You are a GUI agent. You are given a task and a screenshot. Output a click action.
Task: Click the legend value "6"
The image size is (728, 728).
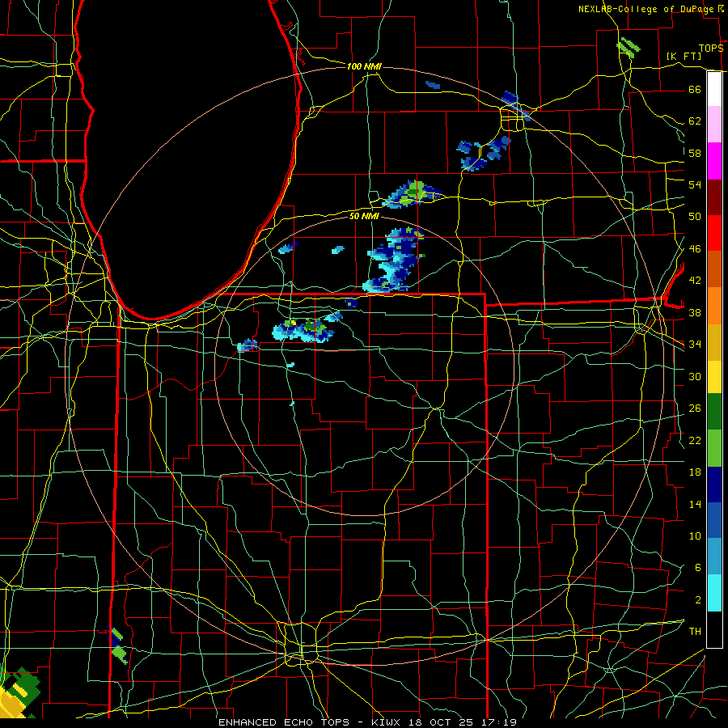coord(697,568)
